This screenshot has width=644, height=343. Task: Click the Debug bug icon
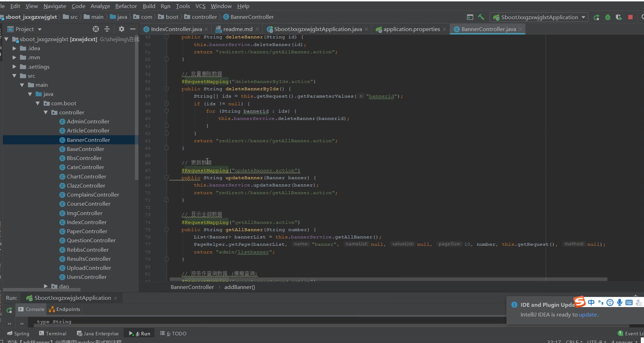(x=608, y=17)
